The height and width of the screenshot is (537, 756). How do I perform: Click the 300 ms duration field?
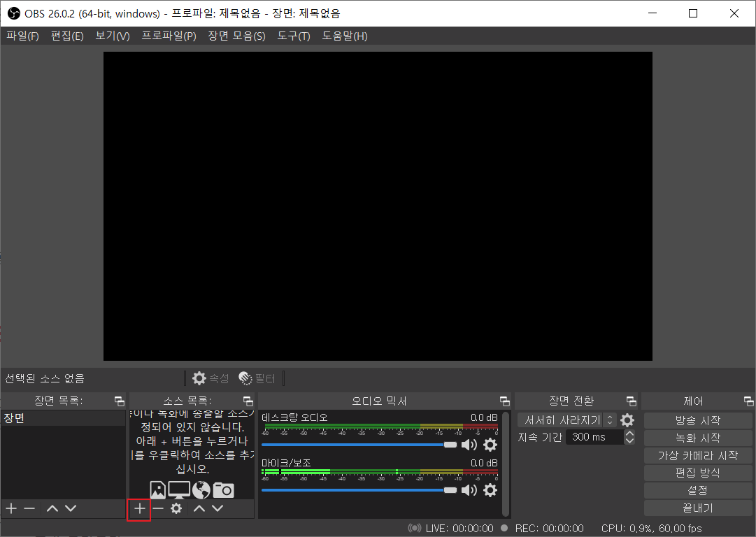point(594,437)
